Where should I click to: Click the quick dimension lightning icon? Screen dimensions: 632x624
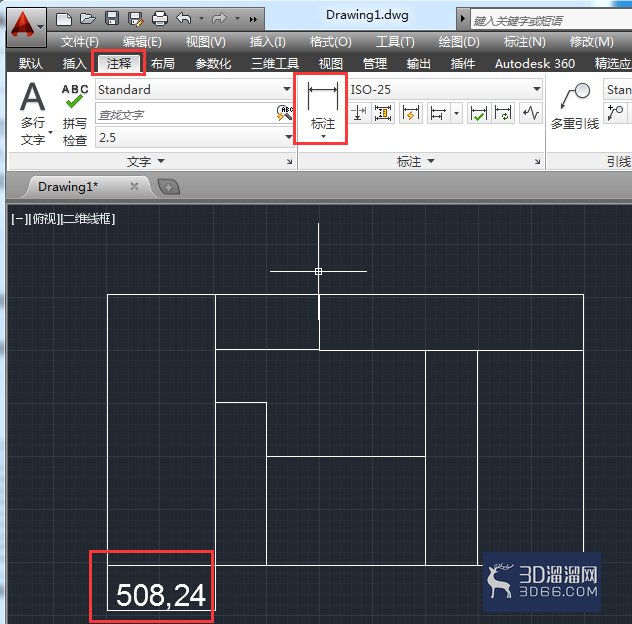[410, 113]
